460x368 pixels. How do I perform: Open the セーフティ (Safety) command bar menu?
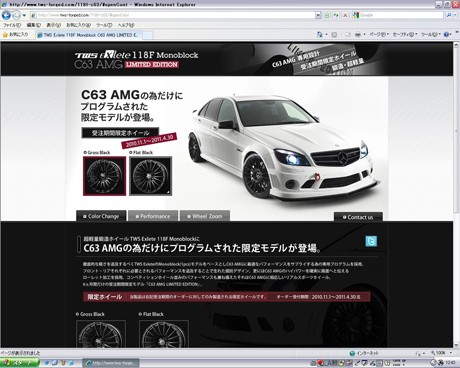click(405, 34)
